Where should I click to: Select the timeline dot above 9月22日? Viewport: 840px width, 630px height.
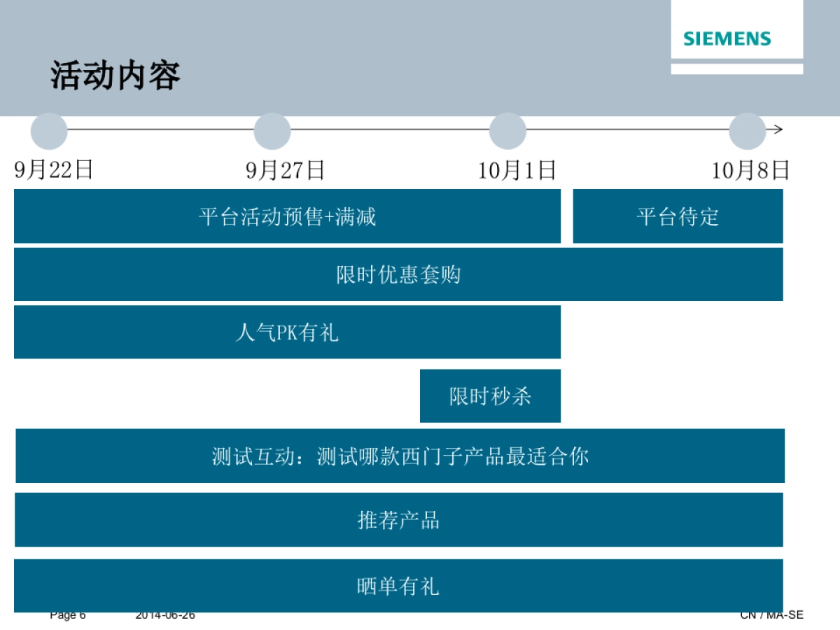49,129
